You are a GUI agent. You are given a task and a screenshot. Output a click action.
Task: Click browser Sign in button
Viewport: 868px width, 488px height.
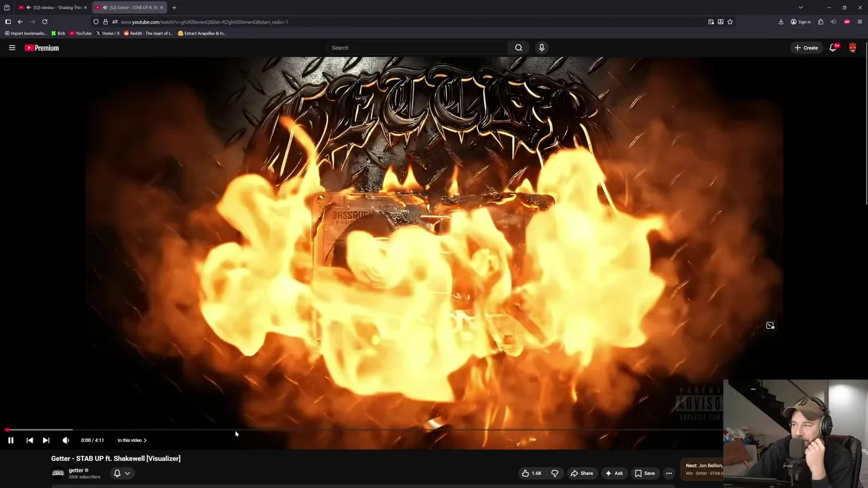pyautogui.click(x=801, y=22)
